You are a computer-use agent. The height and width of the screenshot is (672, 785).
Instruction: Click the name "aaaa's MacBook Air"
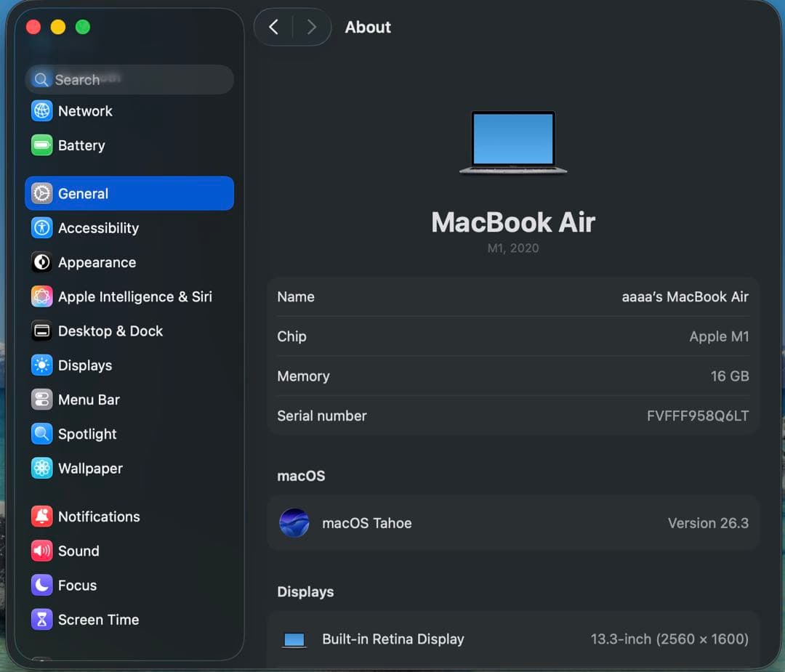685,296
